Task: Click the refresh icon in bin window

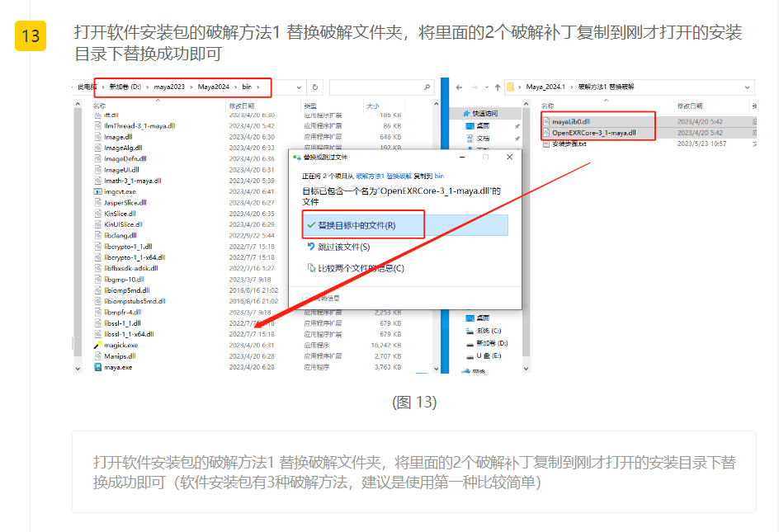Action: 315,87
